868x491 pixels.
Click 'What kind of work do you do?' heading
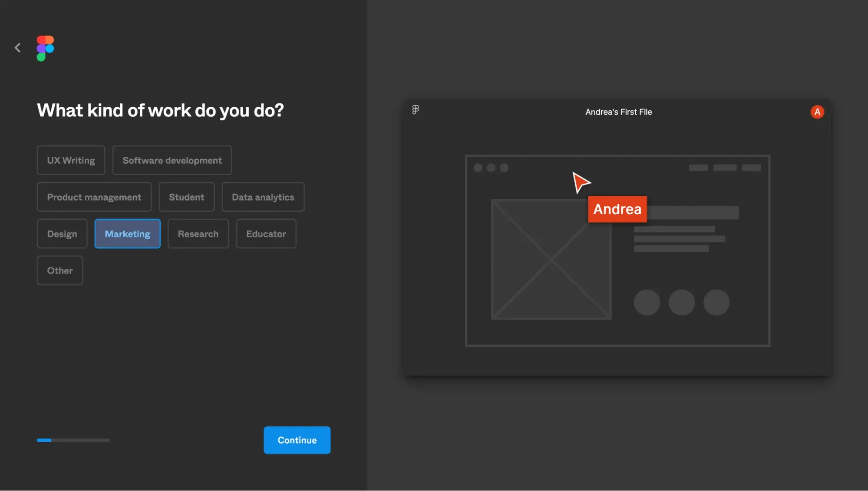tap(160, 111)
